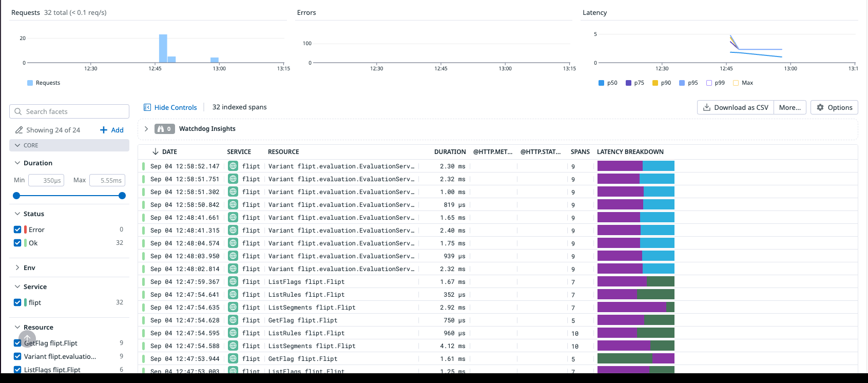This screenshot has height=383, width=868.
Task: Click the web service icon on the 12:58:52.147 span
Action: 233,166
